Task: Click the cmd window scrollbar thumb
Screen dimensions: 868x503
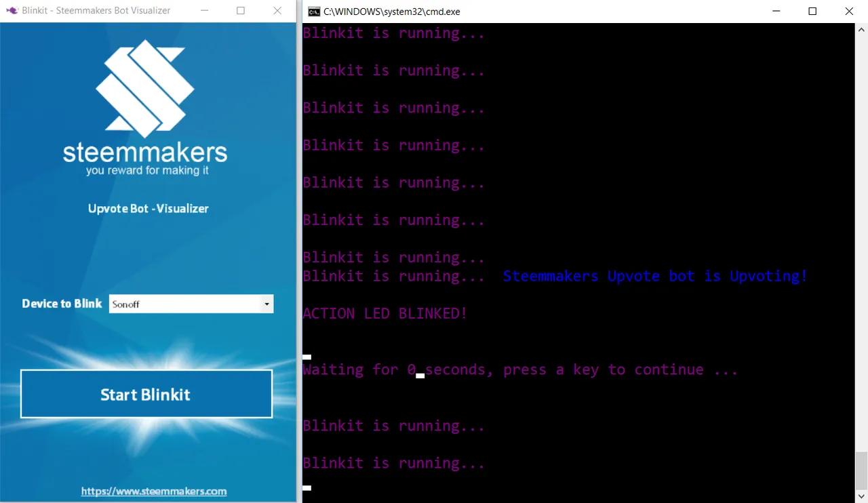Action: click(861, 469)
